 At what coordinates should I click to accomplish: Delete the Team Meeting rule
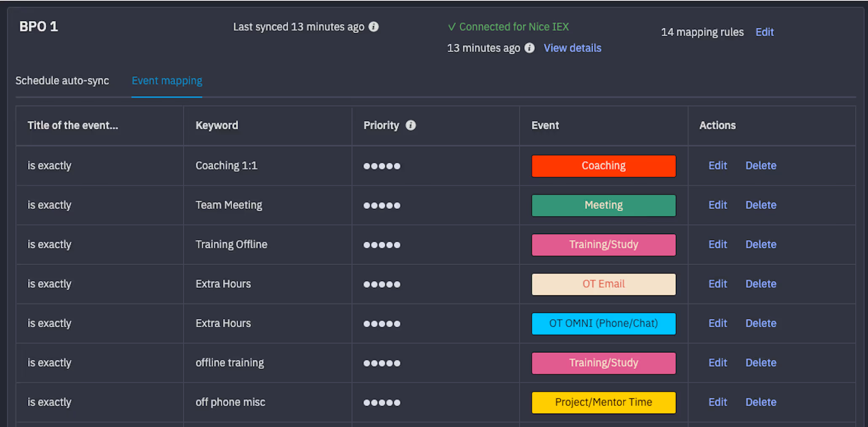coord(761,205)
